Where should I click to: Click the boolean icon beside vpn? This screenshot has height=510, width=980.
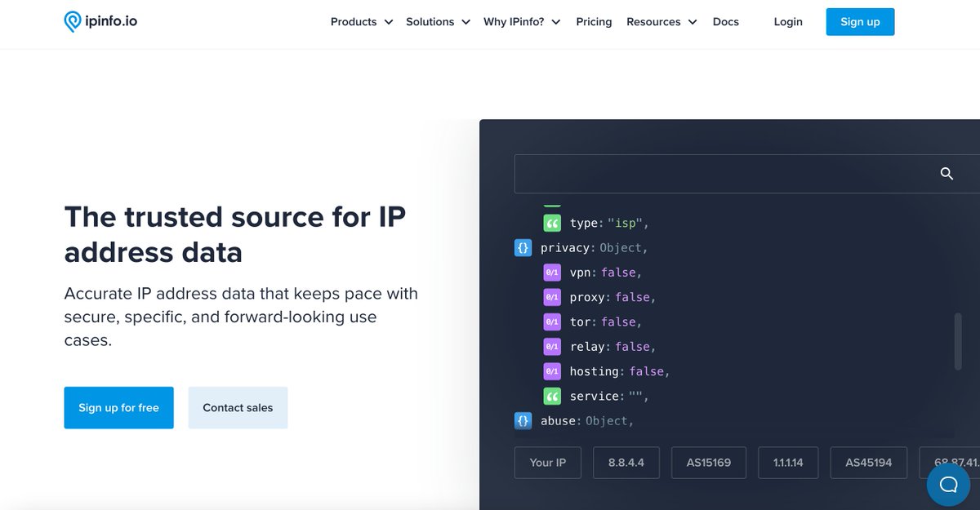click(552, 273)
